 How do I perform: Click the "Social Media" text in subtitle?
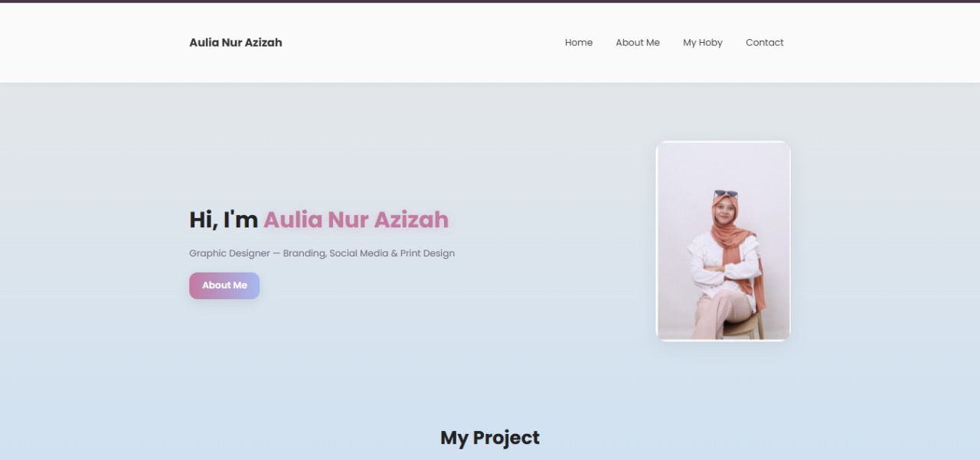359,253
